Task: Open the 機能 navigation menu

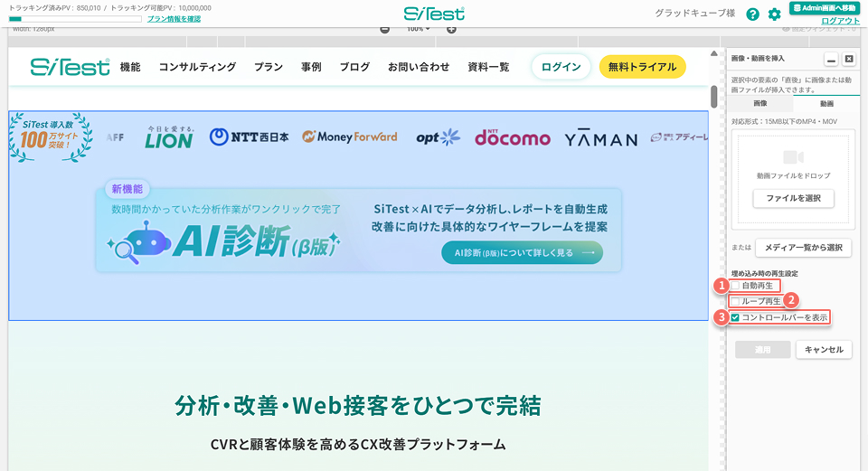Action: pos(130,67)
